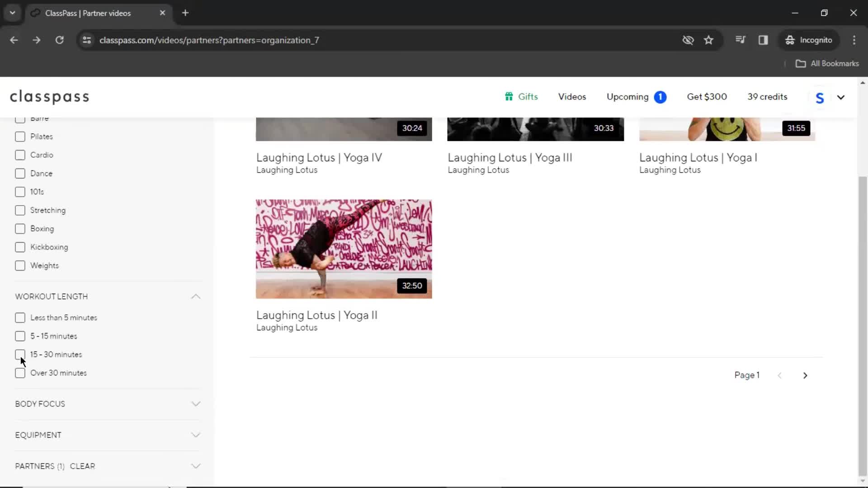Check the Pilates filter
This screenshot has width=868, height=488.
pos(20,136)
